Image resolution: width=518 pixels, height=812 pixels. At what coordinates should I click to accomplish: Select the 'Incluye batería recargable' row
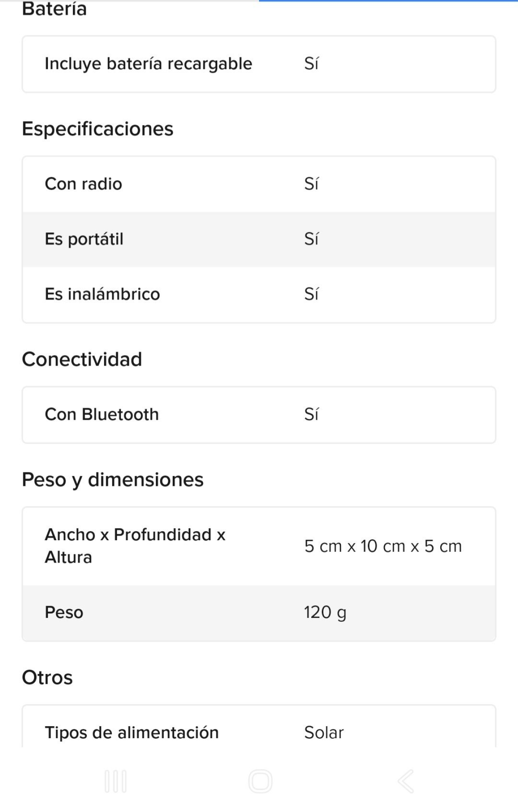tap(259, 64)
